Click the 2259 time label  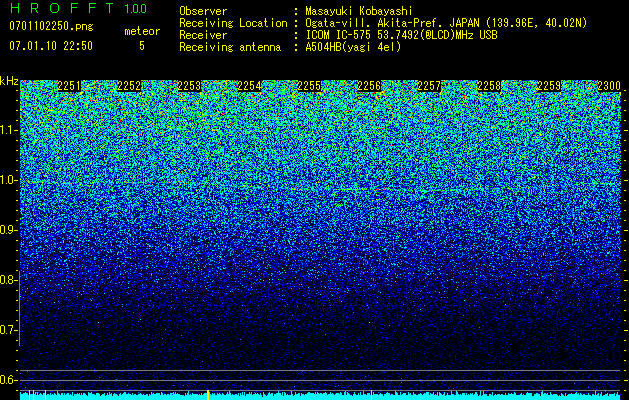point(549,86)
